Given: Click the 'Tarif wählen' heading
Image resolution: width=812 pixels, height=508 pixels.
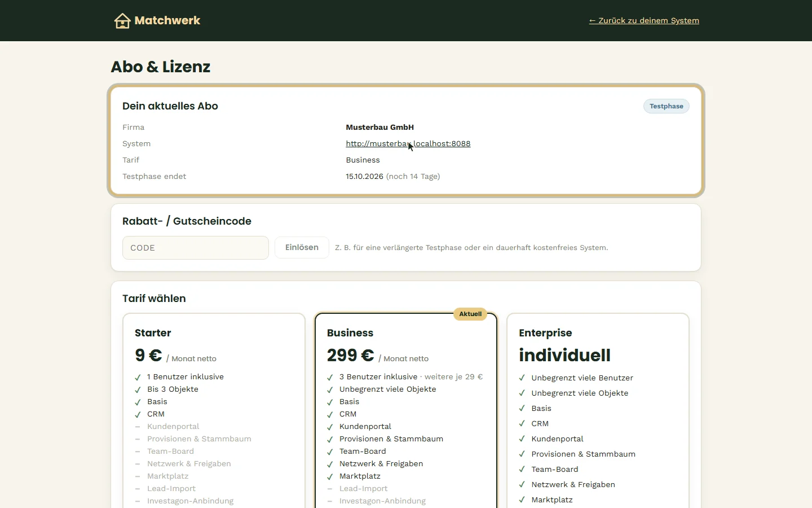Looking at the screenshot, I should click(x=154, y=299).
